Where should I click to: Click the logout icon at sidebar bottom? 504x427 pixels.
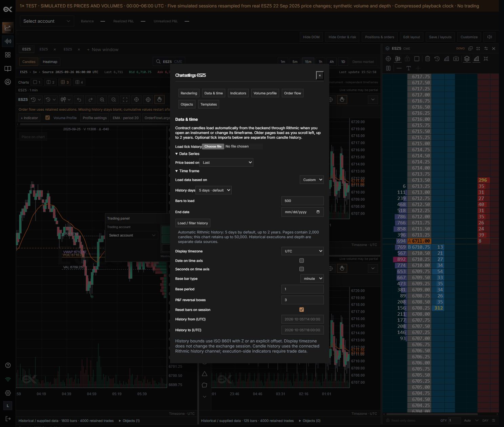click(x=8, y=419)
